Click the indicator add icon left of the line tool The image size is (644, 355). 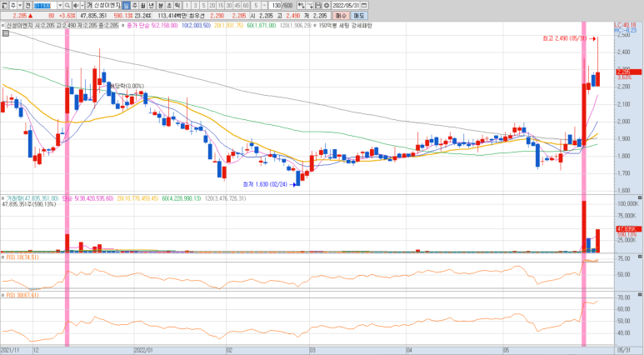click(301, 5)
